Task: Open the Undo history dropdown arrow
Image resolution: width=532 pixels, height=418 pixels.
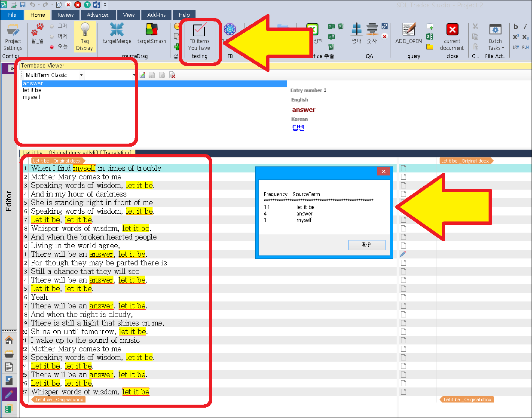Action: [x=39, y=5]
